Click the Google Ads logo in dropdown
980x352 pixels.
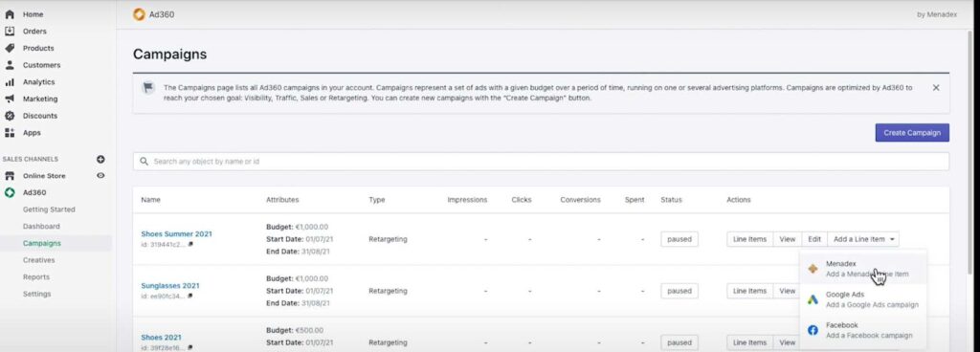pyautogui.click(x=813, y=299)
